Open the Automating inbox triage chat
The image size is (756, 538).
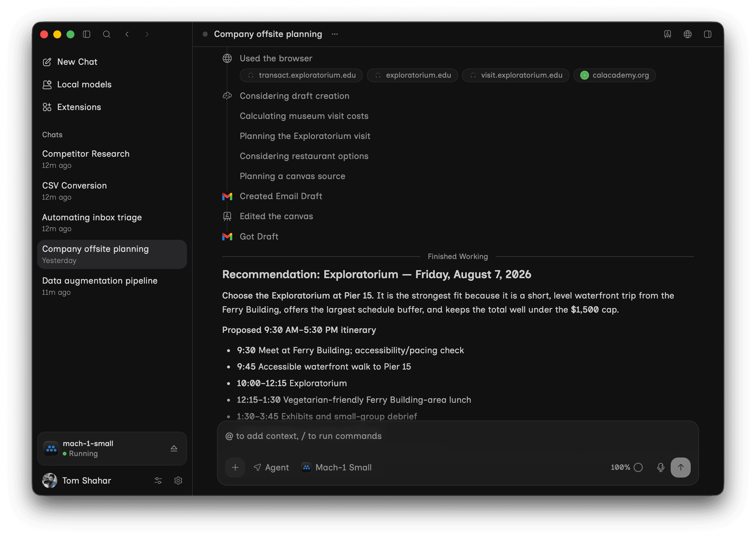tap(112, 223)
